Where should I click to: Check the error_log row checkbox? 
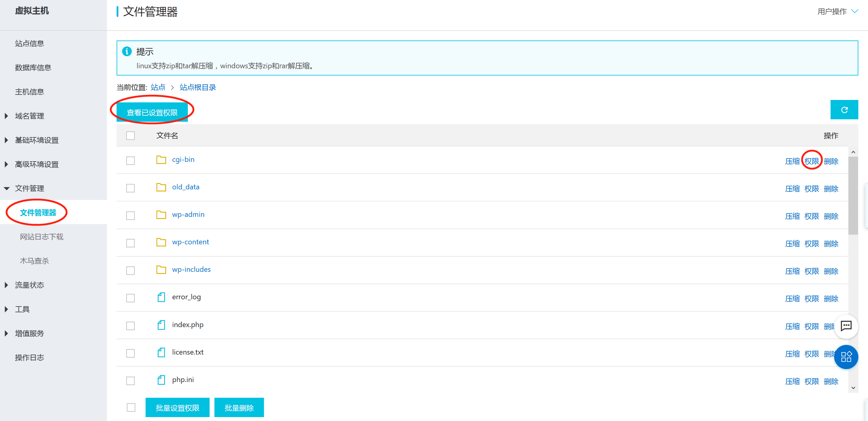click(x=130, y=298)
